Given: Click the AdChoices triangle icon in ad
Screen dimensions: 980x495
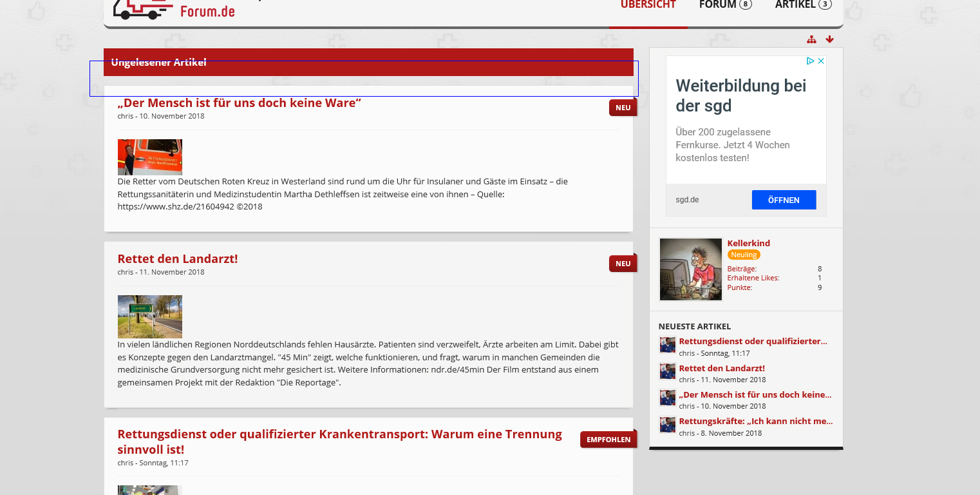Looking at the screenshot, I should tap(811, 61).
